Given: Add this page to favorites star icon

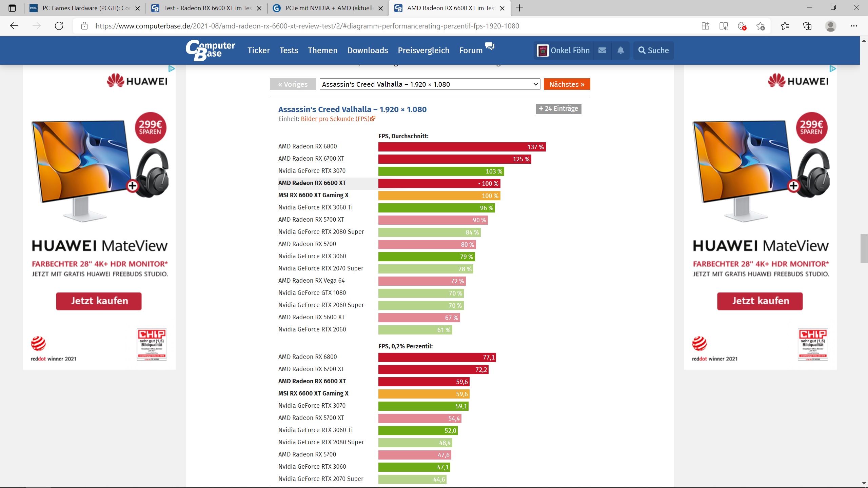Looking at the screenshot, I should click(760, 26).
